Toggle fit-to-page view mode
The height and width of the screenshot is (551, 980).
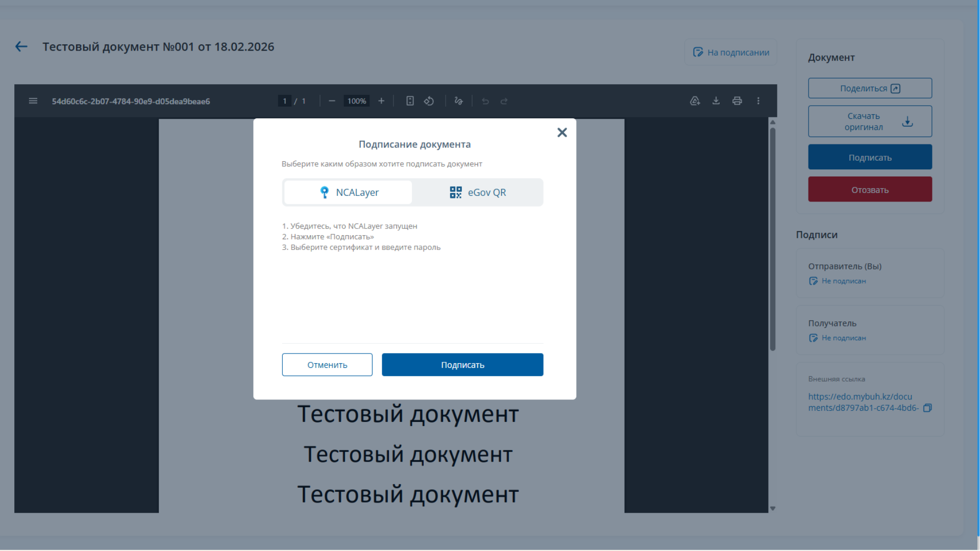point(410,101)
